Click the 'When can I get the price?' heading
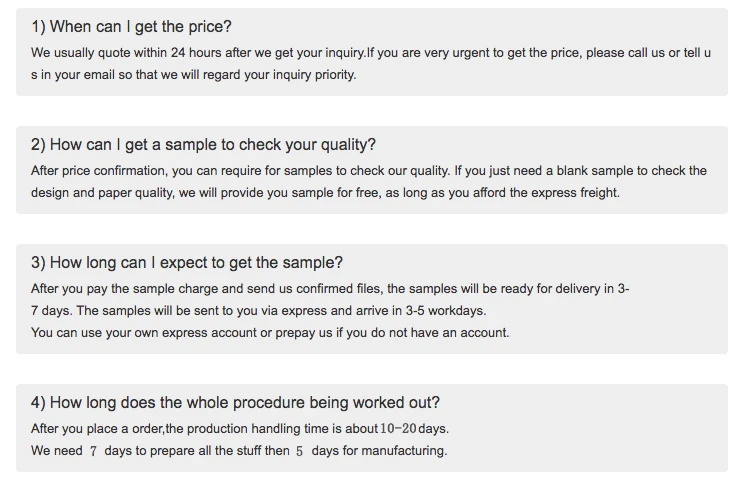Image resolution: width=737 pixels, height=481 pixels. tap(131, 27)
